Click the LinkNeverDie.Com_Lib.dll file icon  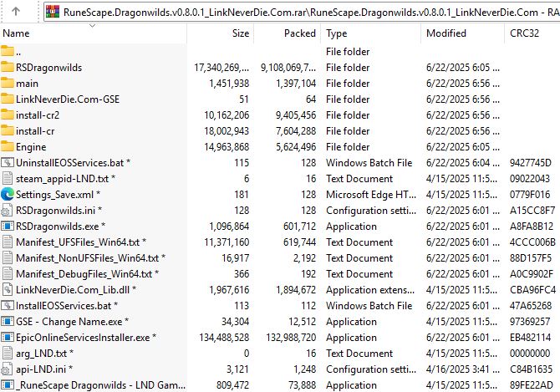[x=8, y=289]
